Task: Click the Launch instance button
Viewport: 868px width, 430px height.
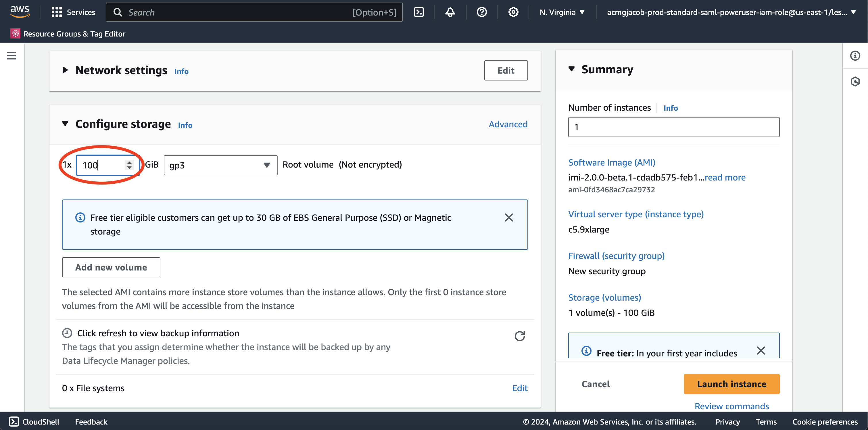Action: (x=731, y=384)
